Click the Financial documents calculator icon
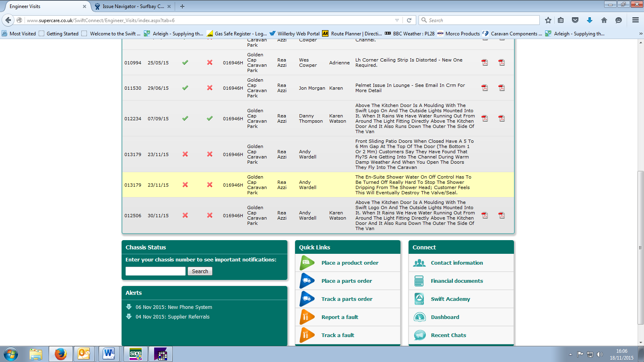Viewport: 644px width, 362px height. coord(419,281)
